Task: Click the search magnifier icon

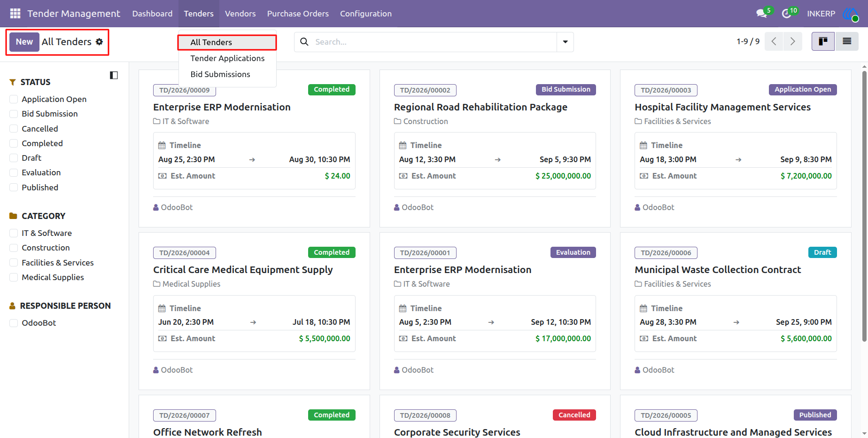Action: coord(304,42)
